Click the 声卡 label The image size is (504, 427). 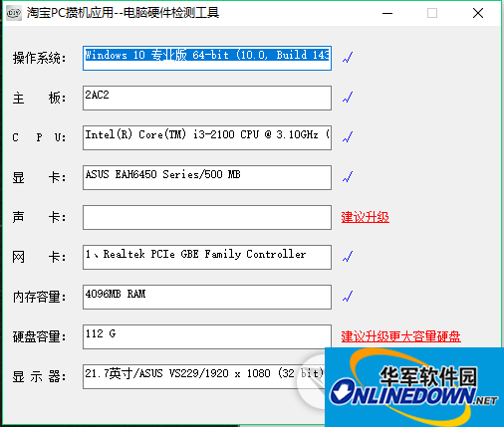(x=39, y=217)
